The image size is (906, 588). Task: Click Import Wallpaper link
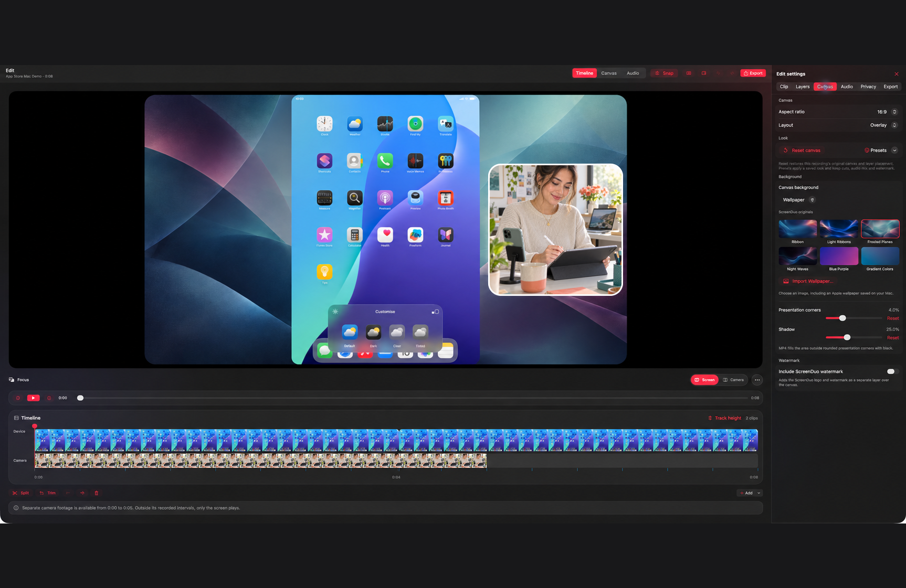[x=808, y=281]
